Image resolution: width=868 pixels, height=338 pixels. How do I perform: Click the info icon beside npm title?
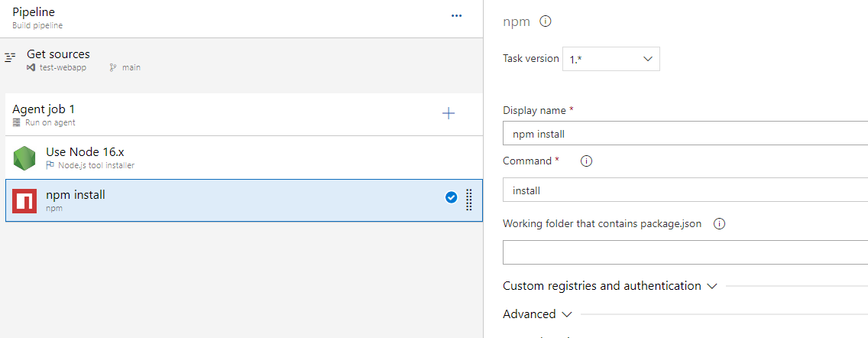point(546,21)
